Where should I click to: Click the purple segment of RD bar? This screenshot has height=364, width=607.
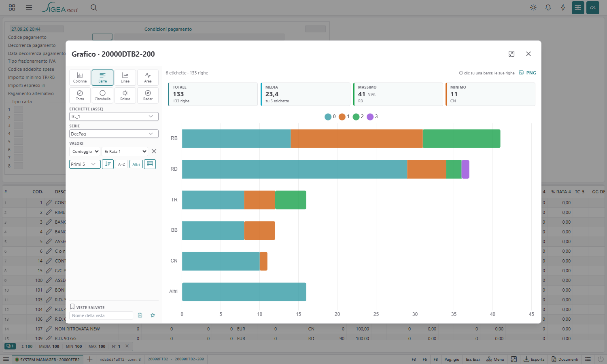[465, 169]
